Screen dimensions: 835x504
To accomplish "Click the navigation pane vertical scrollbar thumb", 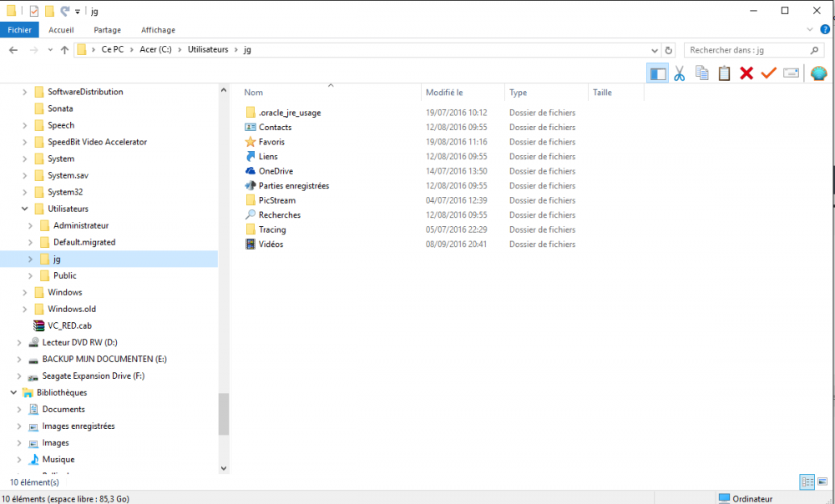I will 223,414.
